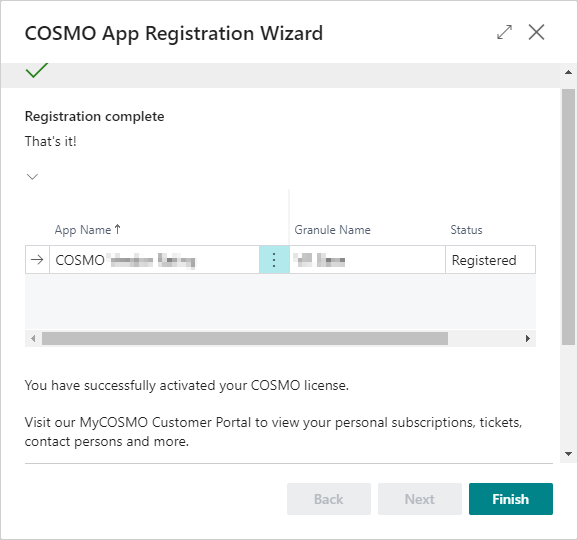Viewport: 578px width, 540px height.
Task: Click the Finish button
Action: pyautogui.click(x=511, y=499)
